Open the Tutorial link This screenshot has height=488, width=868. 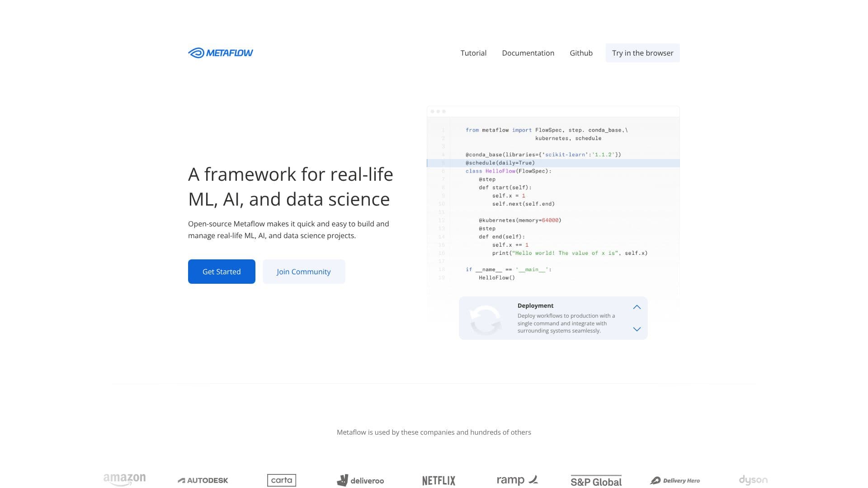coord(473,53)
